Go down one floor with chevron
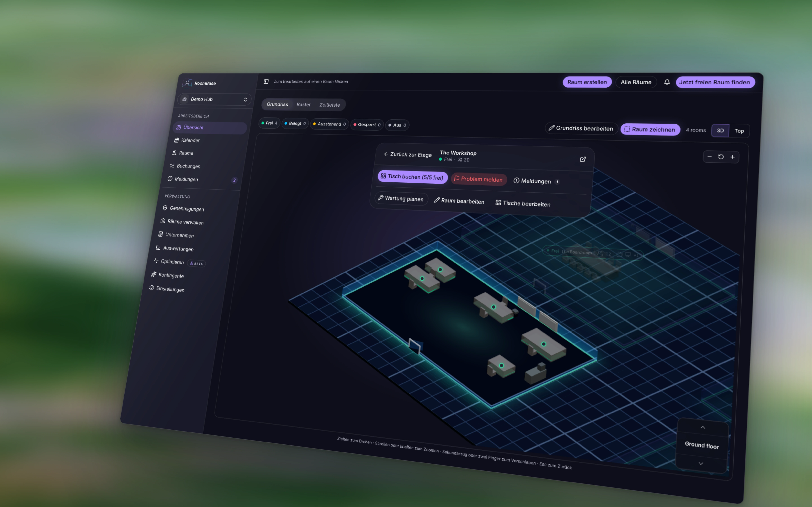The width and height of the screenshot is (812, 507). [701, 463]
